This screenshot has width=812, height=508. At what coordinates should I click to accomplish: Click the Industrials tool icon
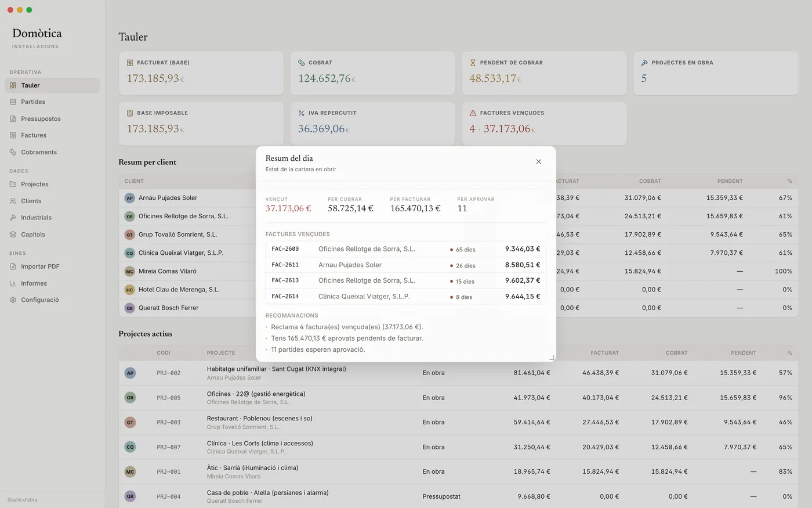click(x=13, y=218)
